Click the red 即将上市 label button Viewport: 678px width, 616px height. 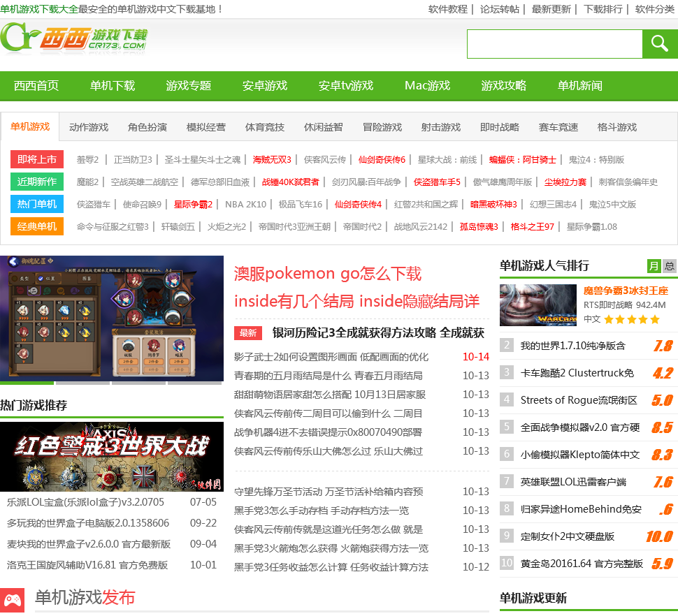[37, 159]
